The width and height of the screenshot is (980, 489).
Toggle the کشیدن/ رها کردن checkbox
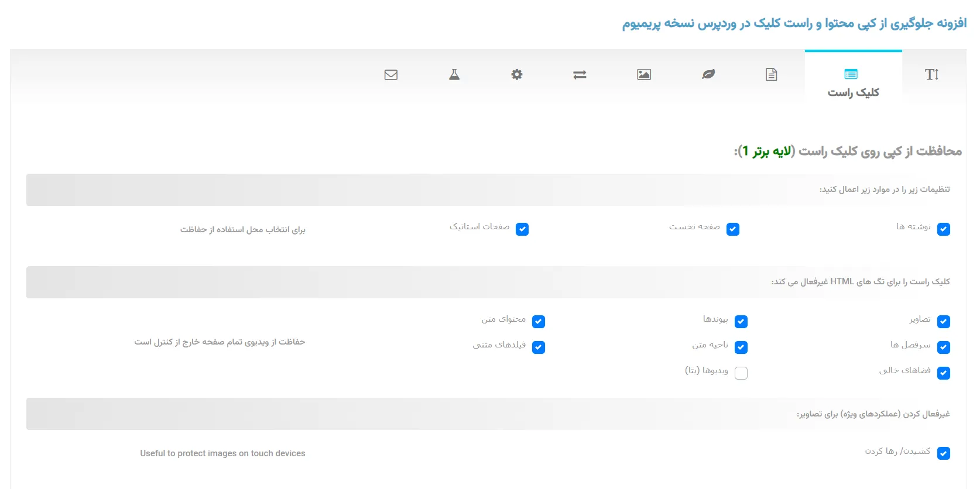(944, 453)
